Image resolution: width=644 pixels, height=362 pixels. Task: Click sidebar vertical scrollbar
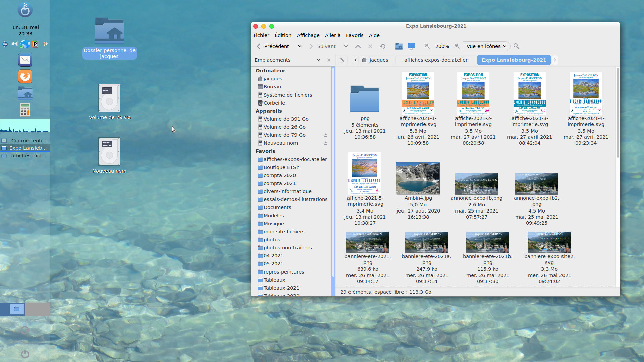333,172
